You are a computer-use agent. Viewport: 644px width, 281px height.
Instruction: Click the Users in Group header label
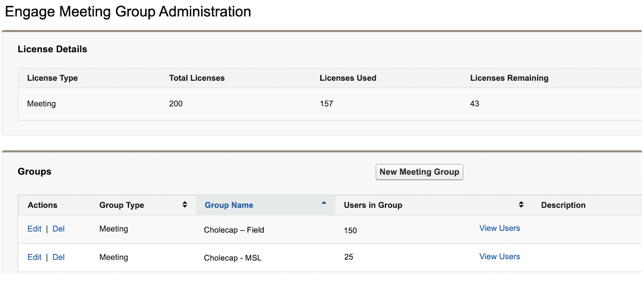[x=373, y=205]
